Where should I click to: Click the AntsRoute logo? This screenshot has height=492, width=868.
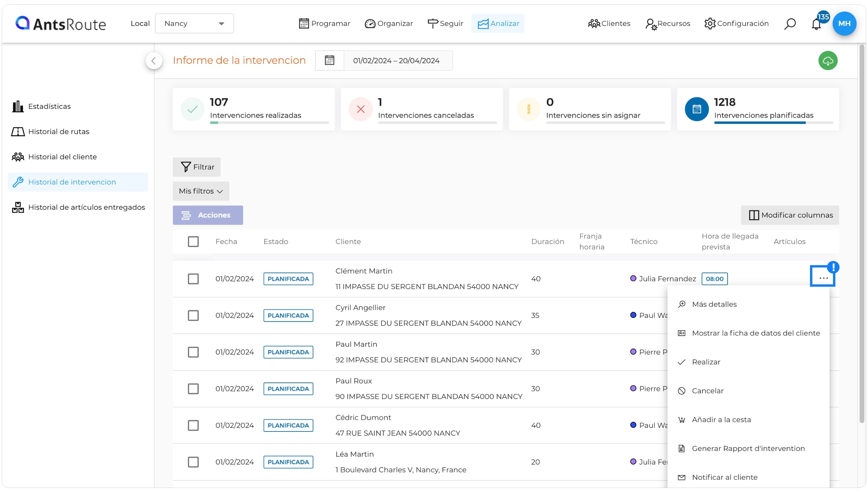61,23
